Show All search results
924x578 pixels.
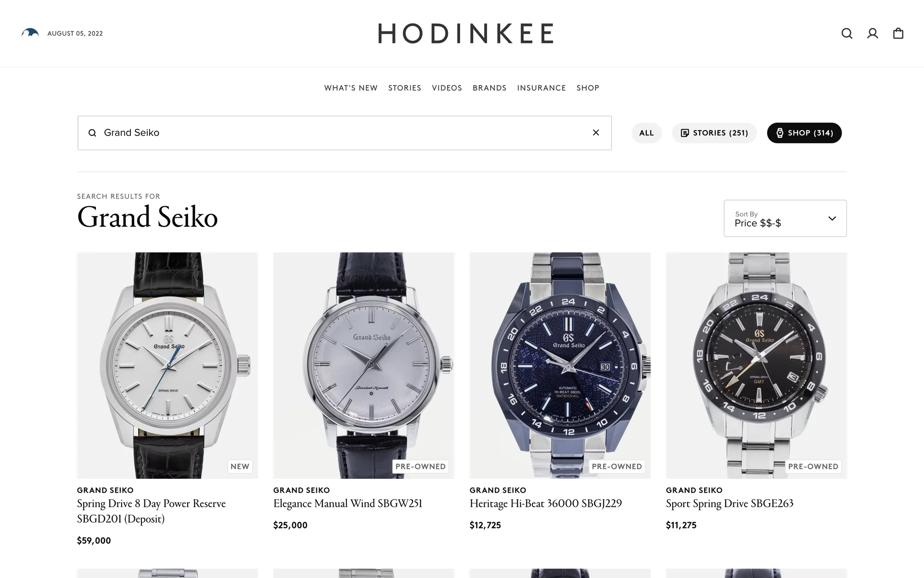[x=646, y=133]
